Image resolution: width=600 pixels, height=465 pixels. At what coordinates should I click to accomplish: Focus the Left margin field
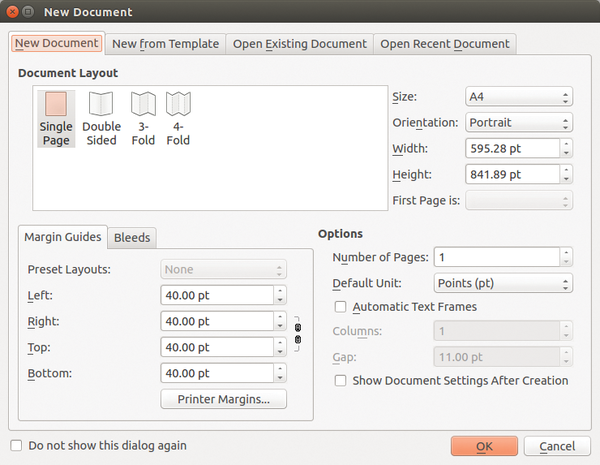pyautogui.click(x=217, y=295)
